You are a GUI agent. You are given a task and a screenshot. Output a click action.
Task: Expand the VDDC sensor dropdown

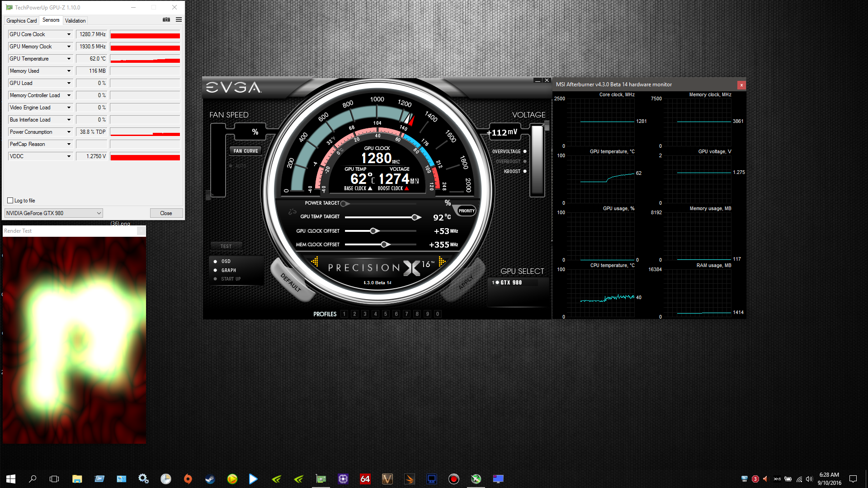point(69,156)
